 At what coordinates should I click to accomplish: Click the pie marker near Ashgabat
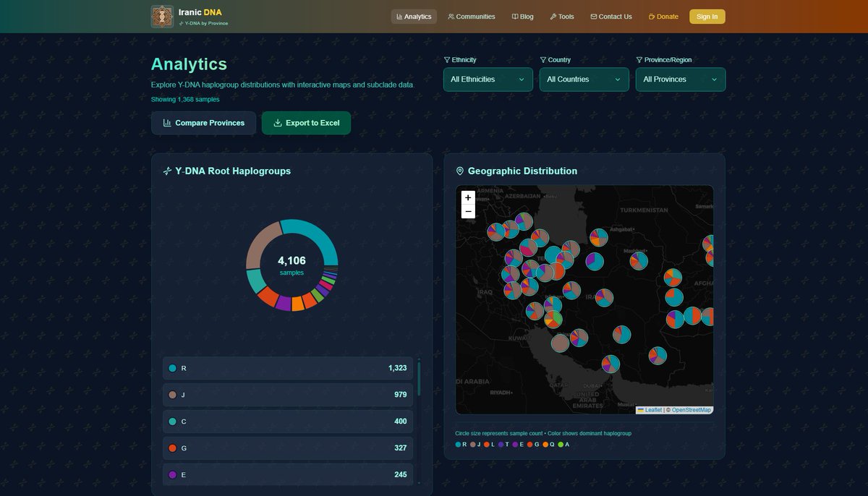tap(598, 237)
